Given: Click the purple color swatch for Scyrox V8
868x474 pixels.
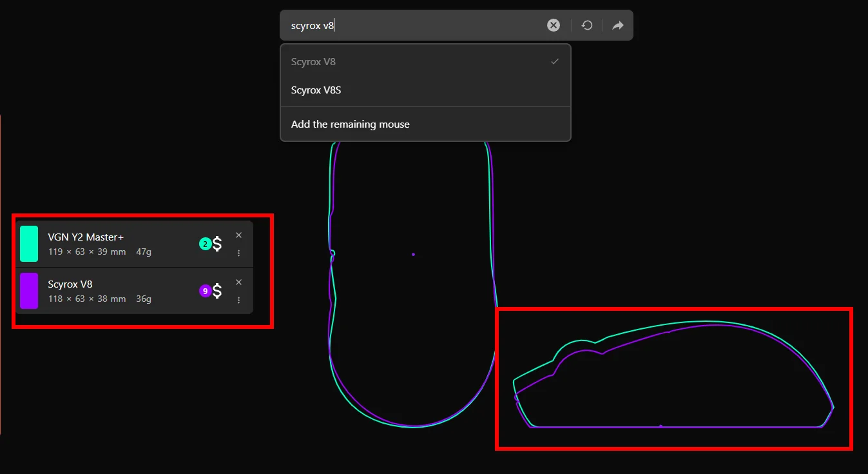Looking at the screenshot, I should coord(29,291).
